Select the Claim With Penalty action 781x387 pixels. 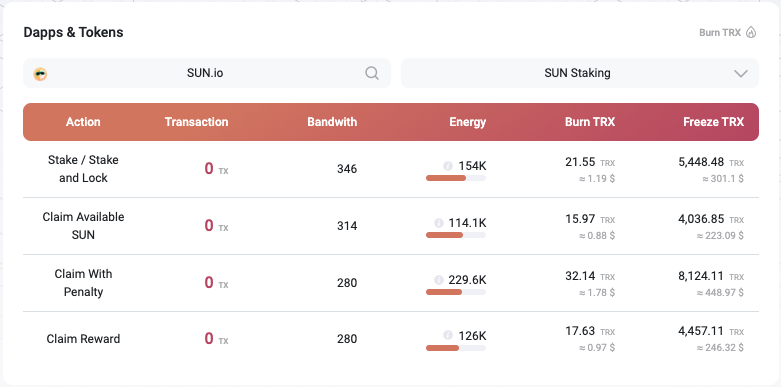(83, 283)
